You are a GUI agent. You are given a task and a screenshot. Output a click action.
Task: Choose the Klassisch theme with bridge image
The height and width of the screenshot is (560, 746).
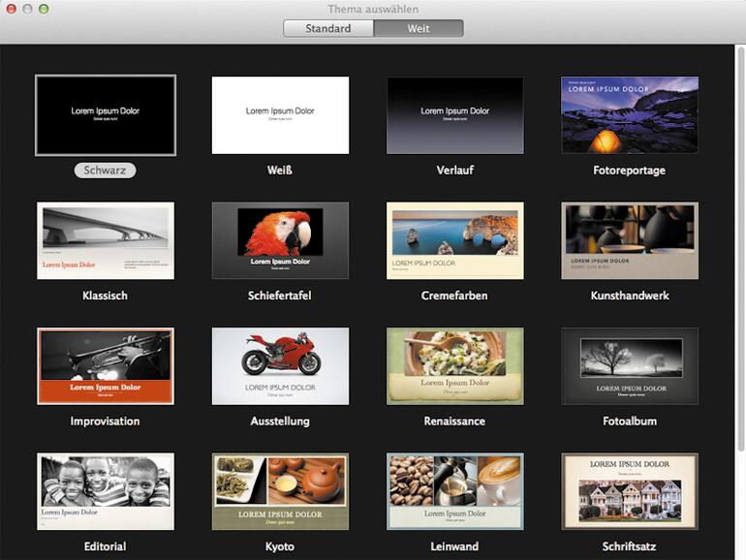[106, 240]
